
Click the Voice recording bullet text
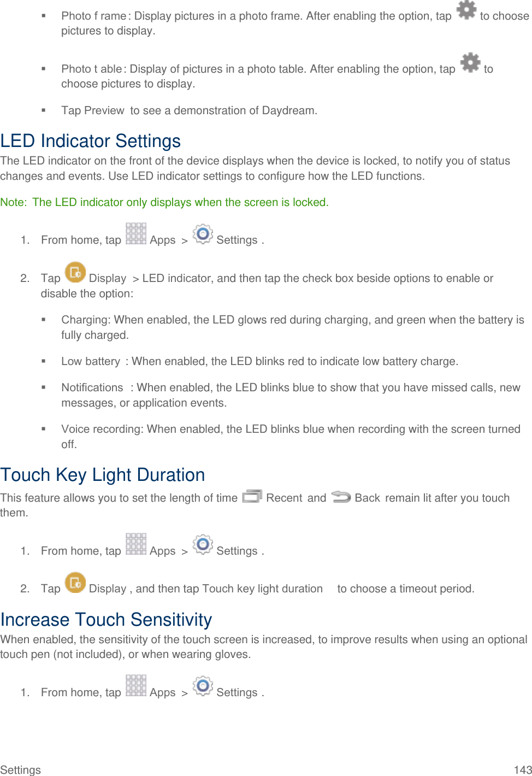291,430
